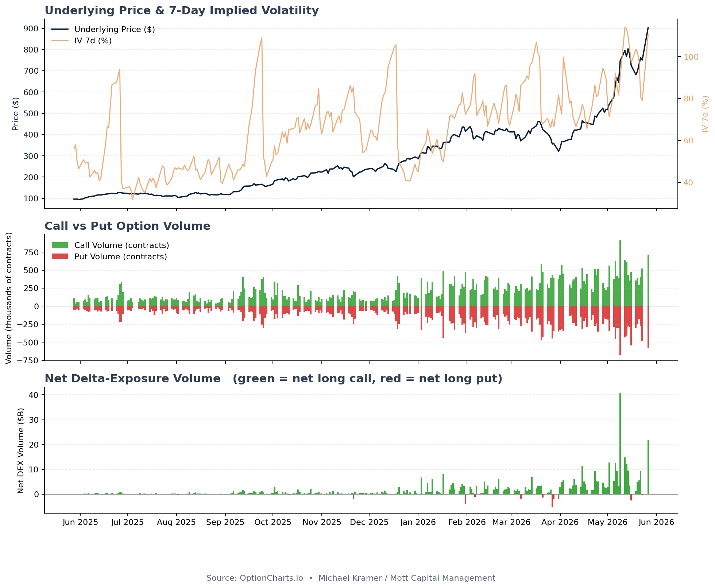Click the Underlying Price line swatch in legend

pos(60,30)
